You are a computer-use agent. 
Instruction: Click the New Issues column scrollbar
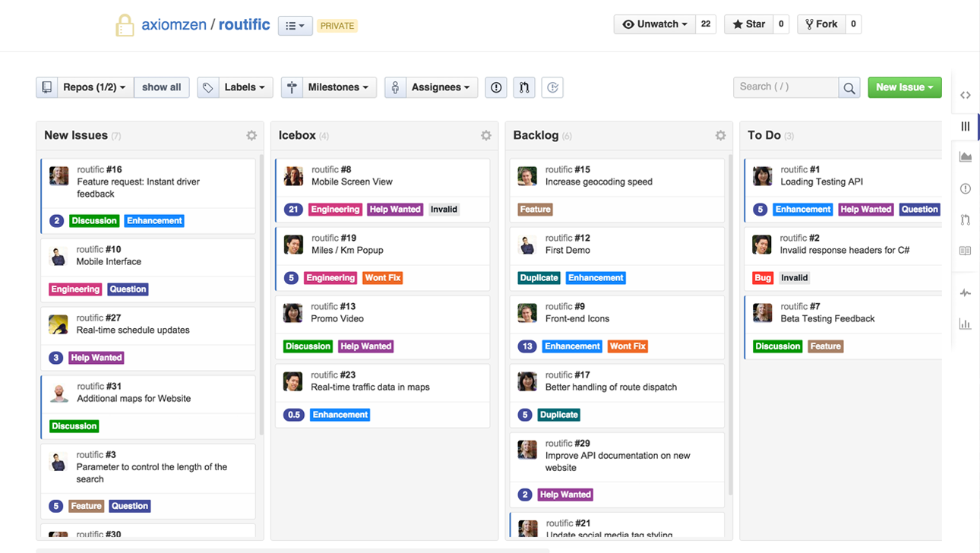[x=261, y=295]
